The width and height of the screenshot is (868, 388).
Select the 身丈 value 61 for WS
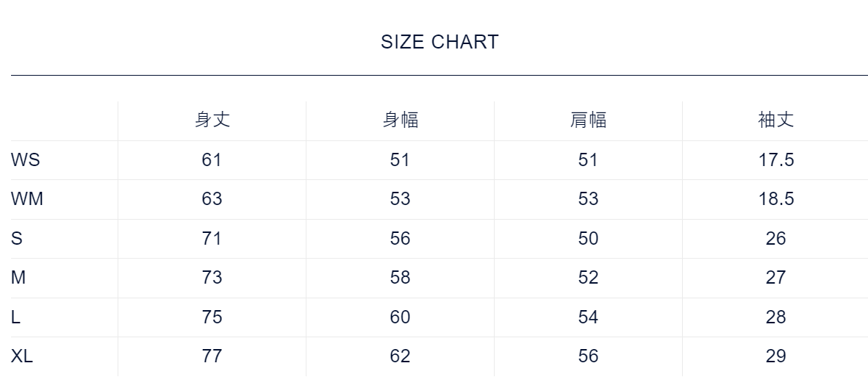212,160
